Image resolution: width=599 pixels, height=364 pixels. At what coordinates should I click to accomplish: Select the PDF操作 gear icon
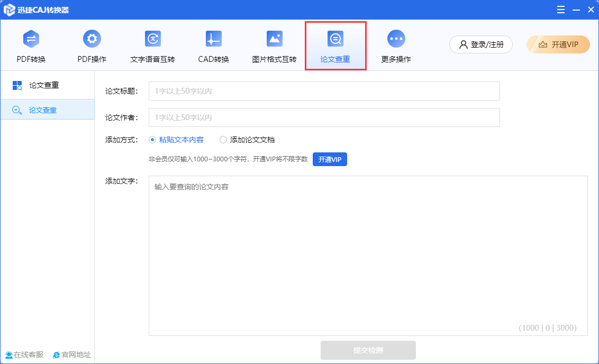[x=92, y=39]
